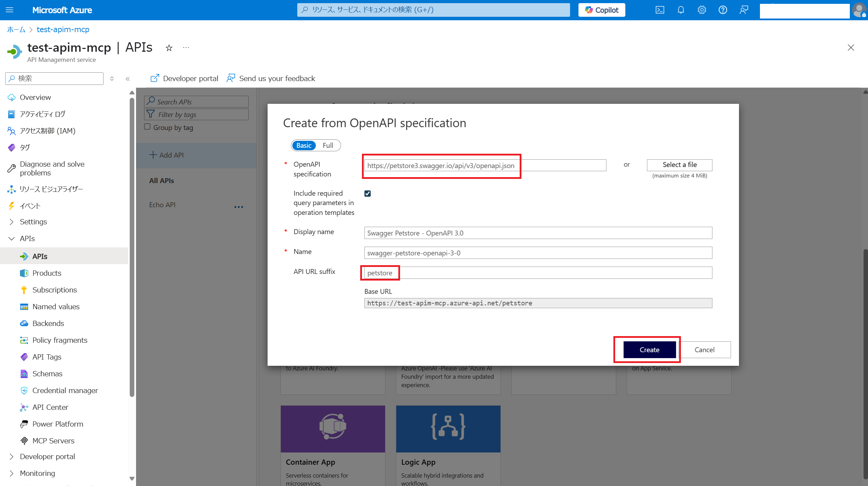The image size is (868, 486).
Task: Select All APIs in the API list
Action: pyautogui.click(x=162, y=181)
